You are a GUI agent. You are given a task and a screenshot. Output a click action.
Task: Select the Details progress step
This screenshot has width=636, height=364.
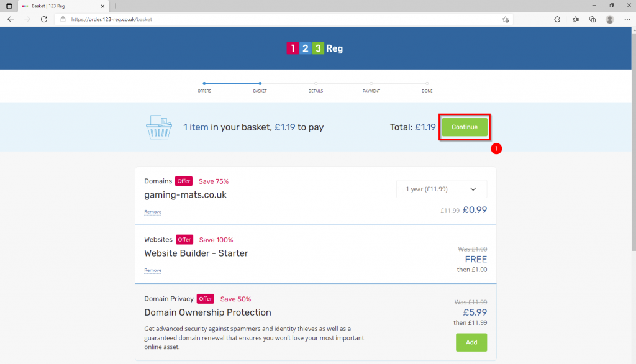click(316, 87)
